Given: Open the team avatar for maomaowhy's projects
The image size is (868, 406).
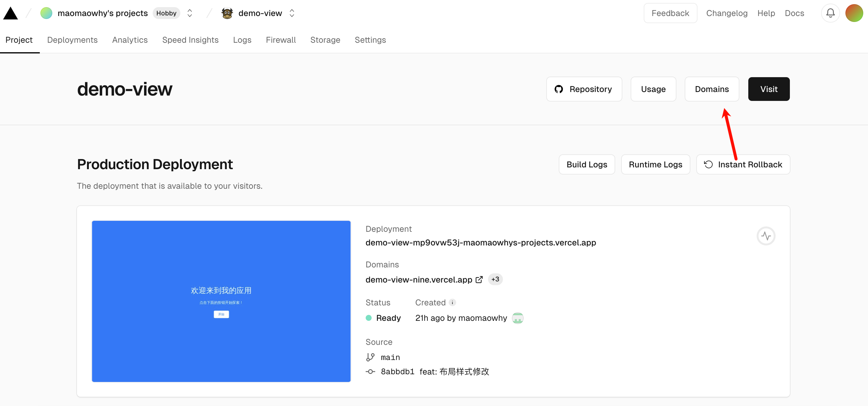Looking at the screenshot, I should 46,13.
